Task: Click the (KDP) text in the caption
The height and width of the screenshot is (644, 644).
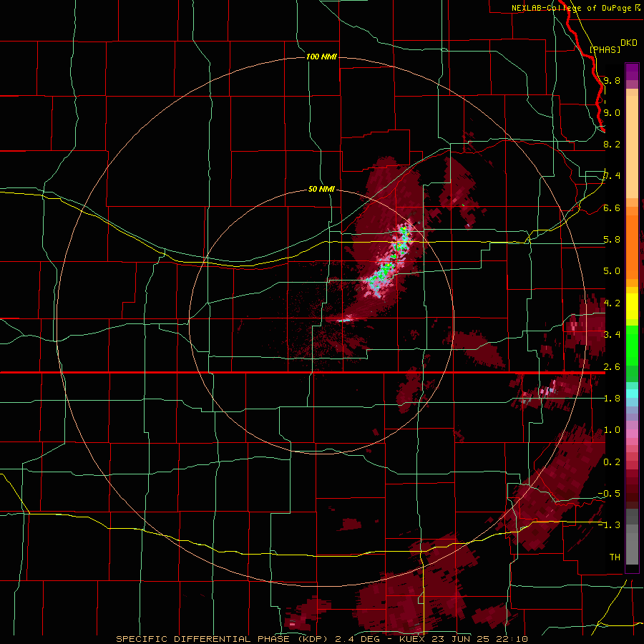Action: 312,639
